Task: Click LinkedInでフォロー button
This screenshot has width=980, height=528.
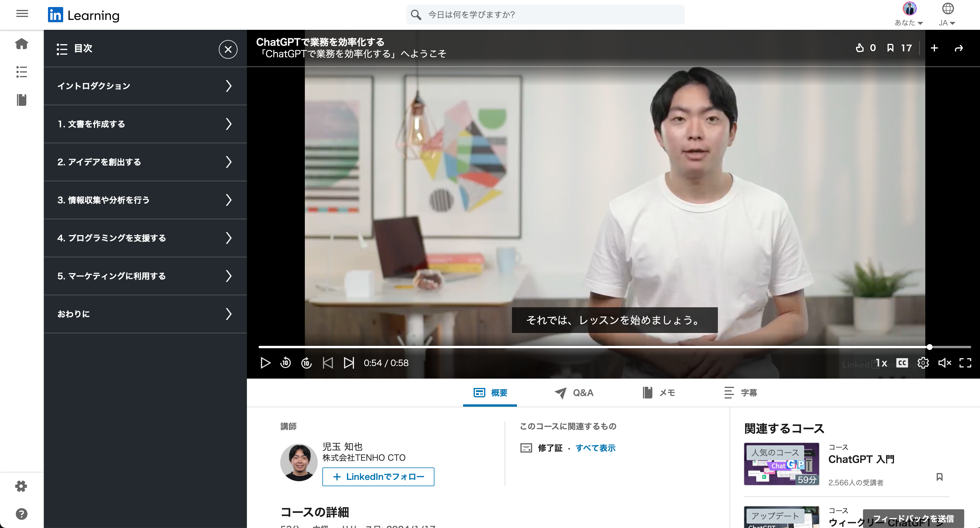Action: 378,477
